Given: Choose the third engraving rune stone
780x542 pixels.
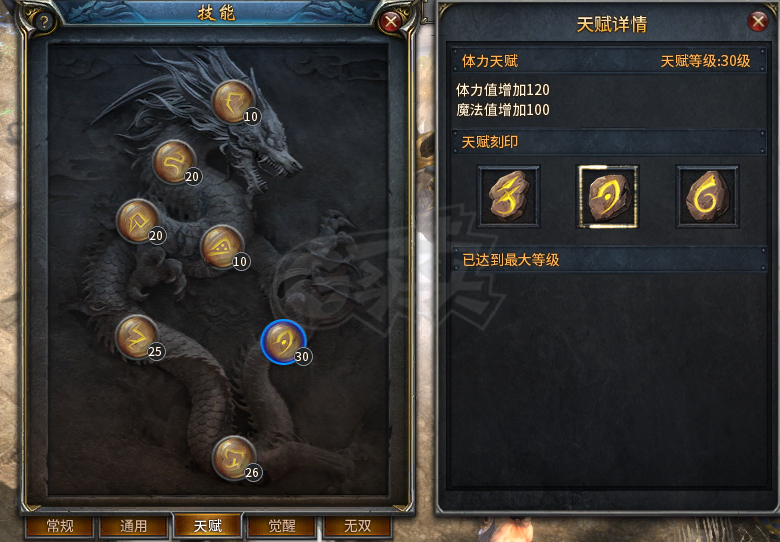Looking at the screenshot, I should [x=707, y=196].
